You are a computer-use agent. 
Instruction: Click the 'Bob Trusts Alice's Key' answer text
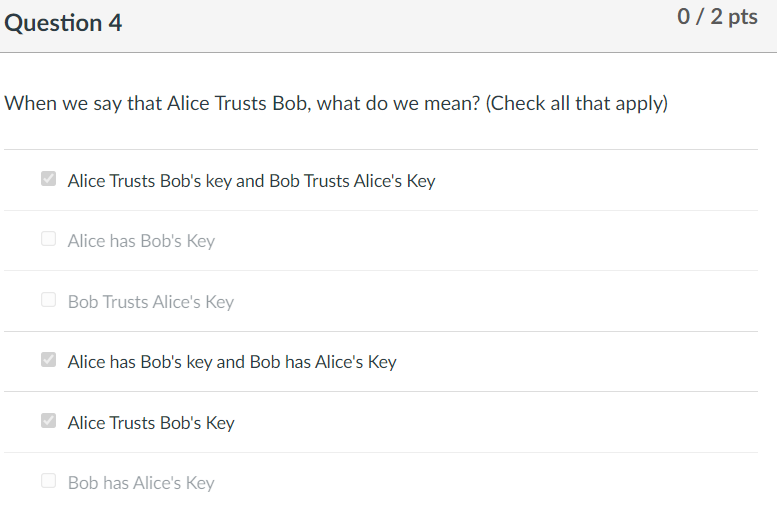coord(150,302)
